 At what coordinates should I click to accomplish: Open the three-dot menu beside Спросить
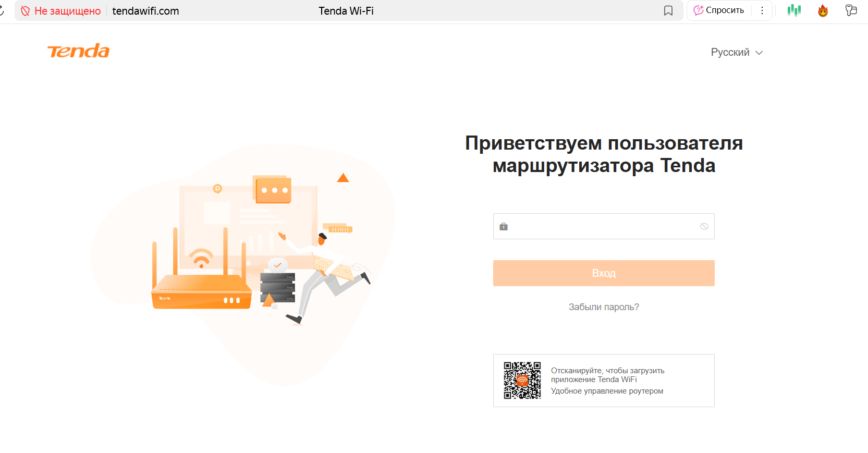tap(762, 10)
